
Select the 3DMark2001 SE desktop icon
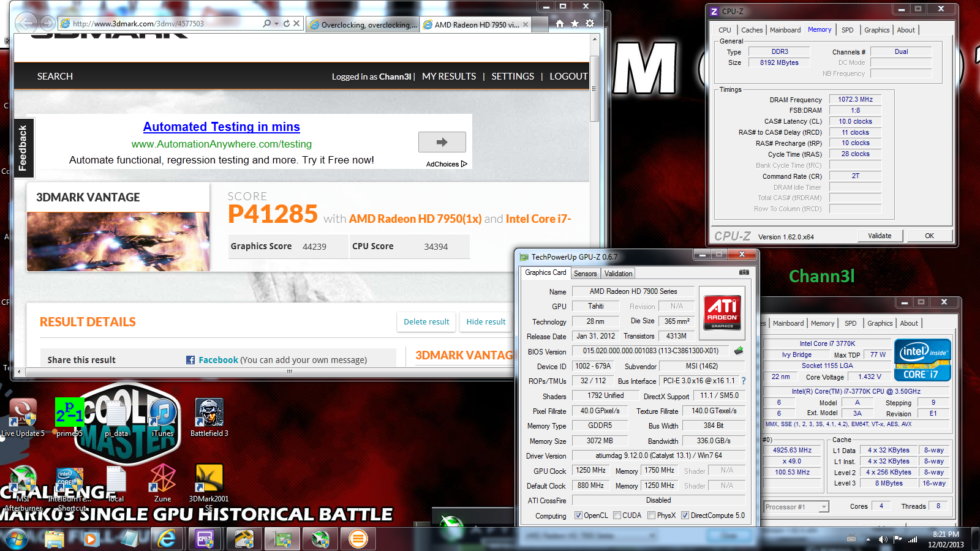click(x=209, y=488)
